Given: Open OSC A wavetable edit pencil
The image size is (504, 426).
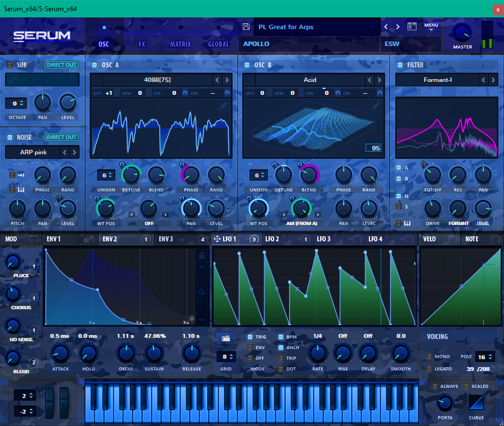Looking at the screenshot, I should [224, 105].
